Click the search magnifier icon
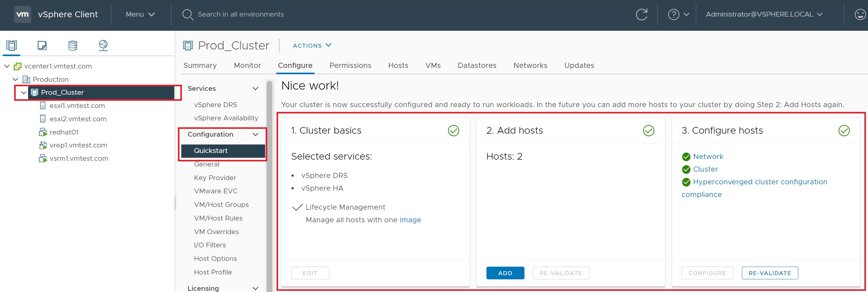This screenshot has width=868, height=292. coord(187,14)
